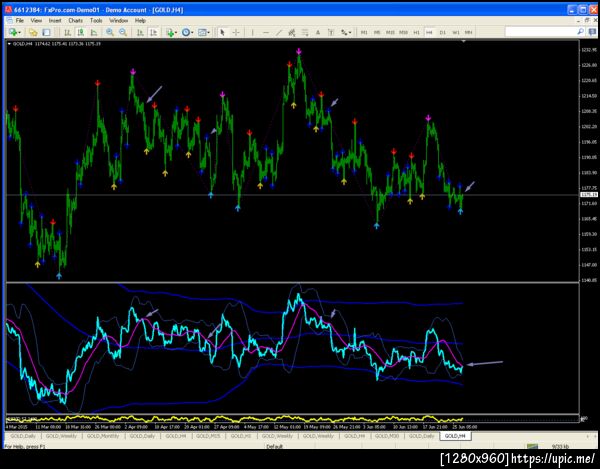Click the Default profile status bar entry
The height and width of the screenshot is (469, 600).
(x=275, y=446)
